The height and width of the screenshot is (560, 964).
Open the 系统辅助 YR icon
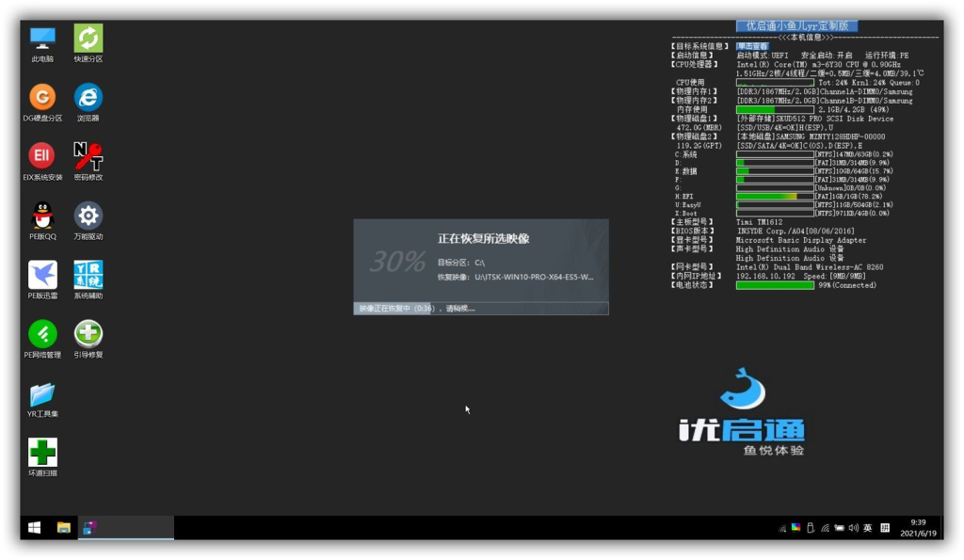coord(88,280)
